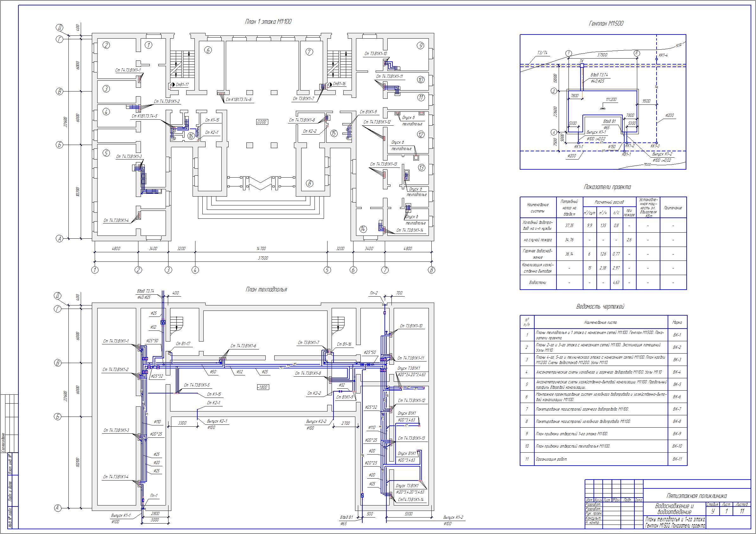756x534 pixels.
Task: Select room 15 number circle
Action: tap(334, 133)
